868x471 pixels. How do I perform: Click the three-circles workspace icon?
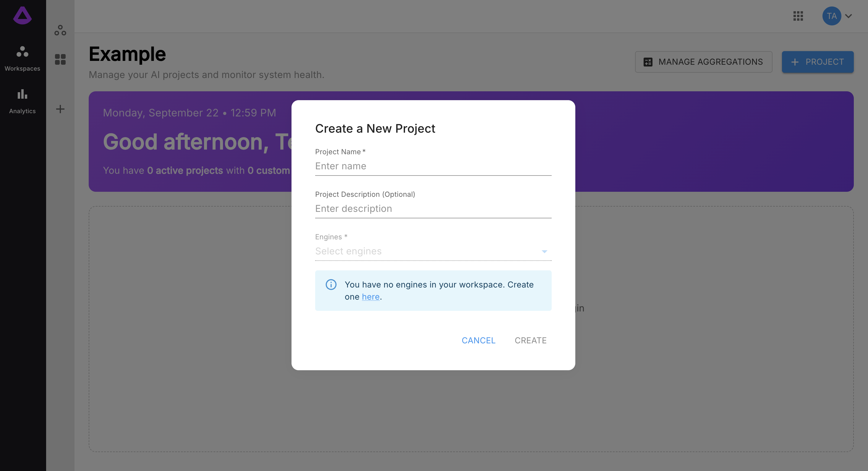click(60, 30)
